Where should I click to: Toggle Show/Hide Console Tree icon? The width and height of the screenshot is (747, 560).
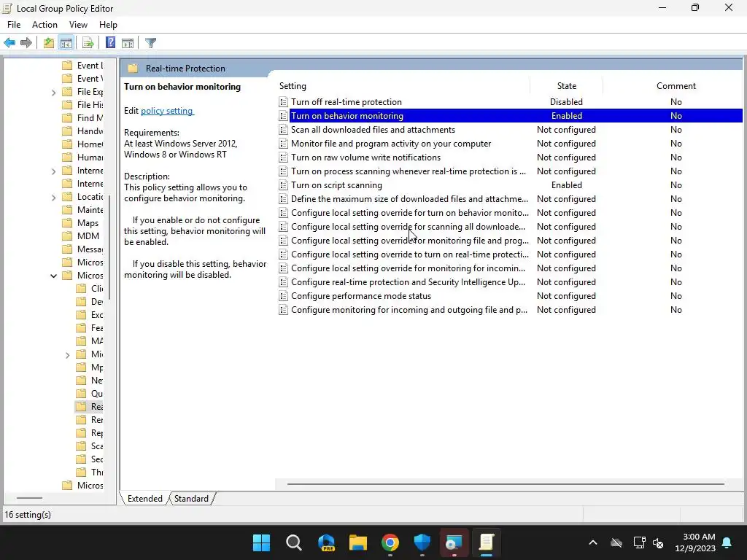tap(66, 43)
